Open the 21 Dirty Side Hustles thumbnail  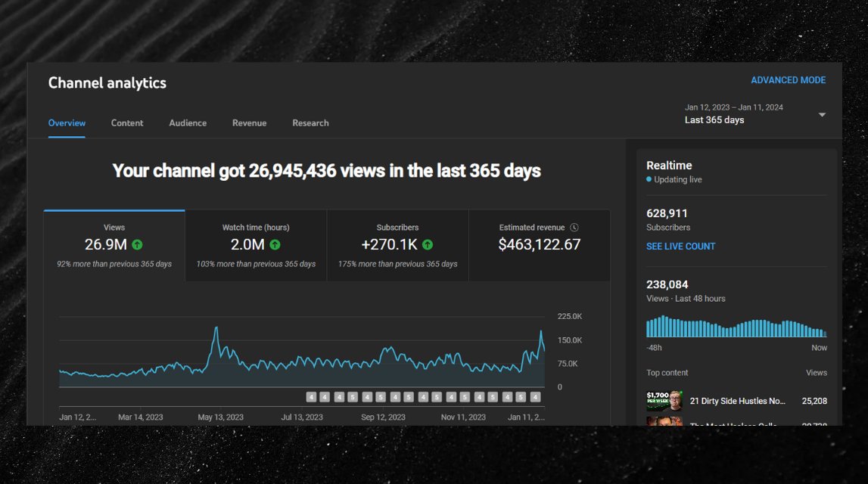pyautogui.click(x=664, y=401)
